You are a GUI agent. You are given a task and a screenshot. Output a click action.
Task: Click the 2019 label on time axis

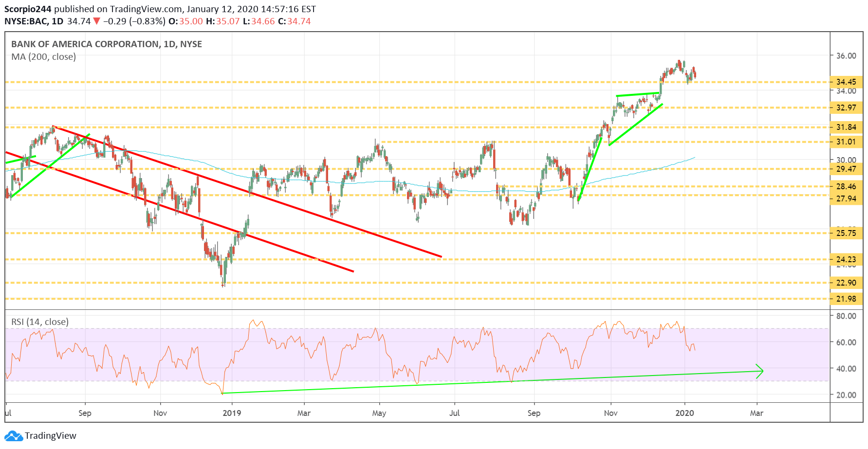(232, 413)
